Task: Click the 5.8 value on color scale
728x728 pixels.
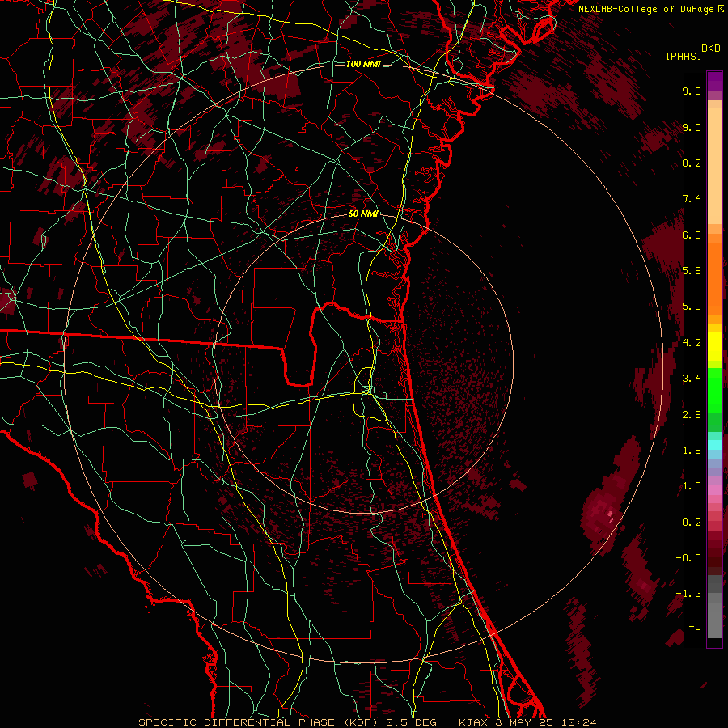Action: 692,271
